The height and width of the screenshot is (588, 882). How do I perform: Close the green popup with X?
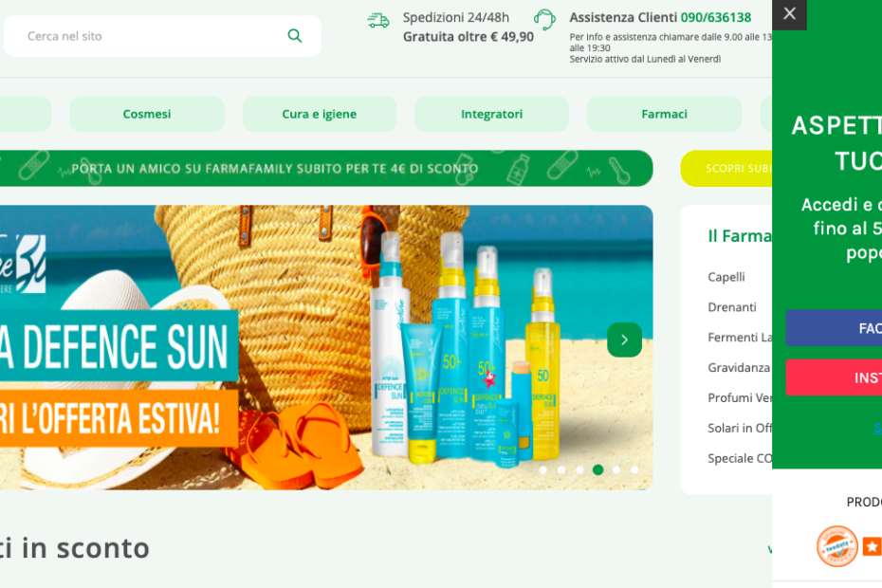(789, 13)
